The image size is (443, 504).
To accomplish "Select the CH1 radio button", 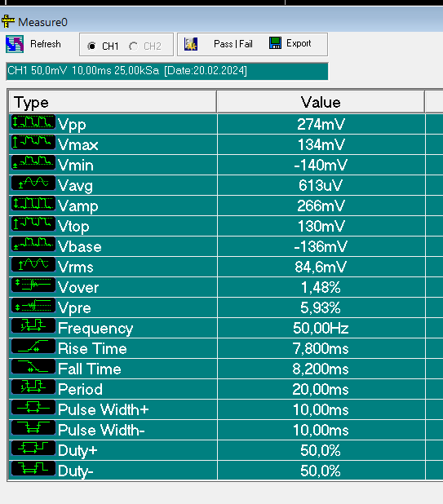I will tap(91, 46).
